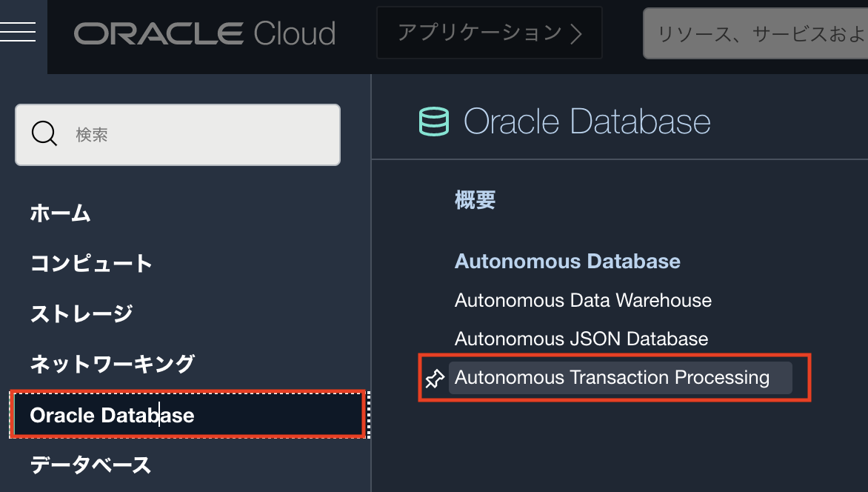Open the ネットワーキング menu category

(x=112, y=364)
